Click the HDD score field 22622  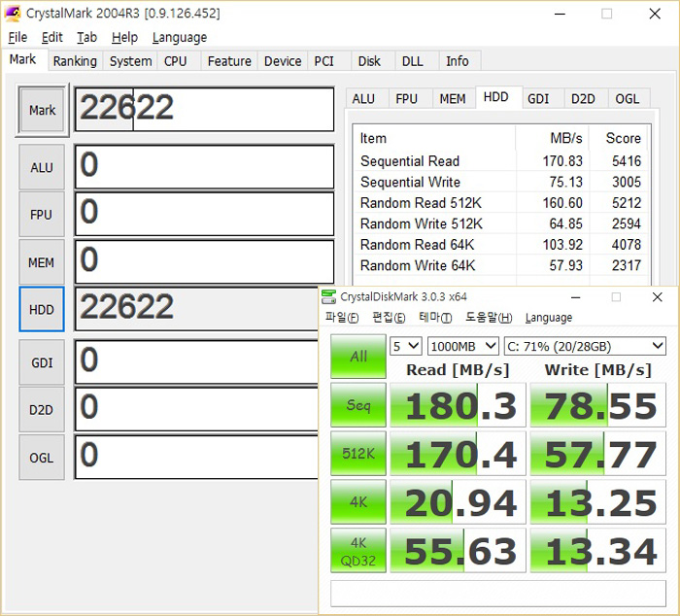click(196, 309)
